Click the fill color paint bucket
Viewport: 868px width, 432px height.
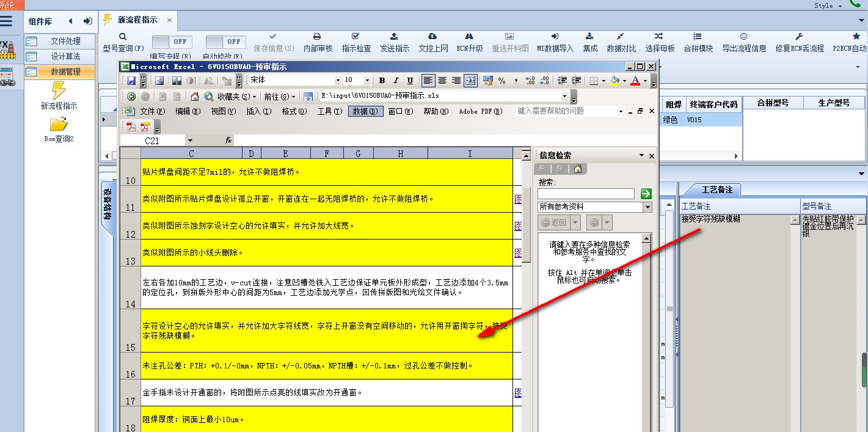point(615,80)
